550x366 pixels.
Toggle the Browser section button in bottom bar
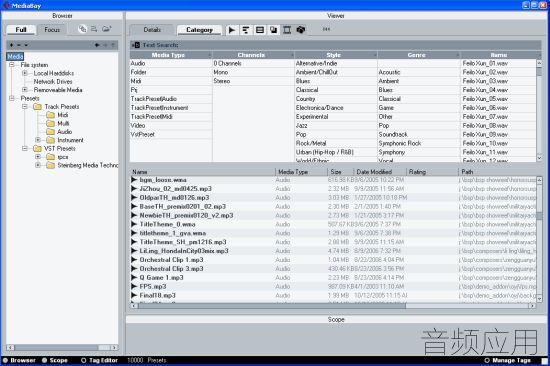(x=19, y=360)
